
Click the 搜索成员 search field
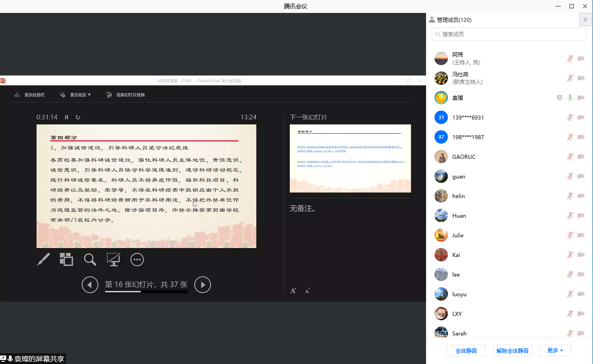tap(509, 34)
